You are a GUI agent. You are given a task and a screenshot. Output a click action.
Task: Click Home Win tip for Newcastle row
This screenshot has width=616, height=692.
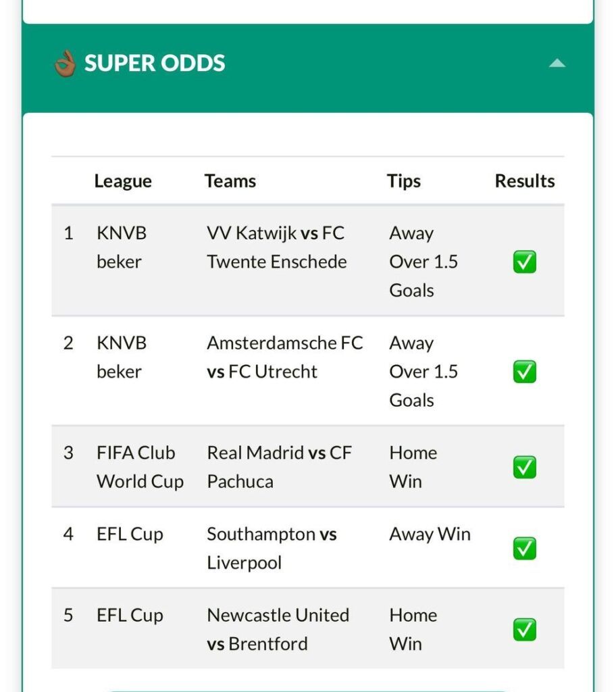click(x=413, y=629)
